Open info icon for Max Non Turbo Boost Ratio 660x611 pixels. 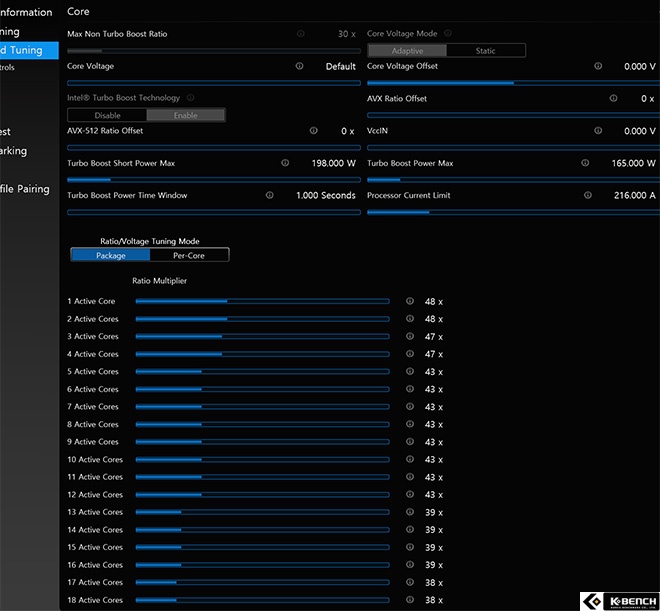coord(301,34)
